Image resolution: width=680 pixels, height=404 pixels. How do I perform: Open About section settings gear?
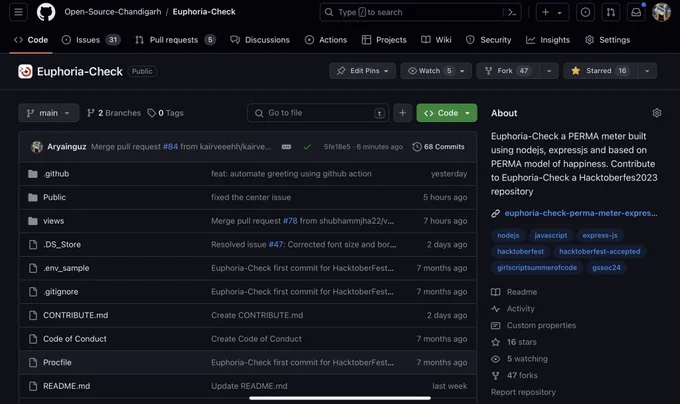click(x=657, y=113)
